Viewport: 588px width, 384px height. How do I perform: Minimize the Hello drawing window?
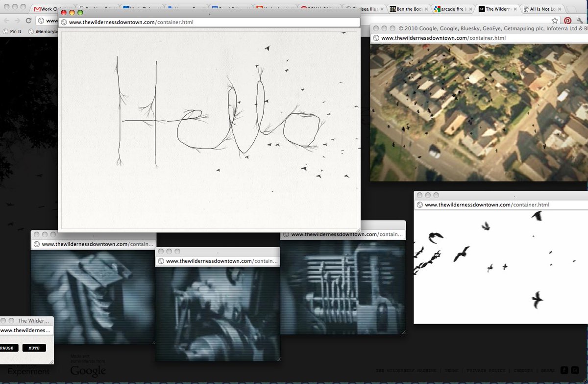72,13
